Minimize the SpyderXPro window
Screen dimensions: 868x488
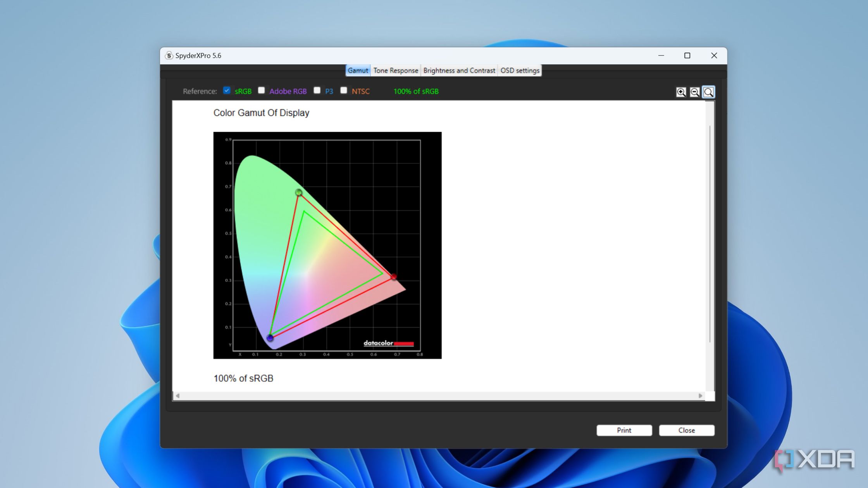tap(661, 55)
